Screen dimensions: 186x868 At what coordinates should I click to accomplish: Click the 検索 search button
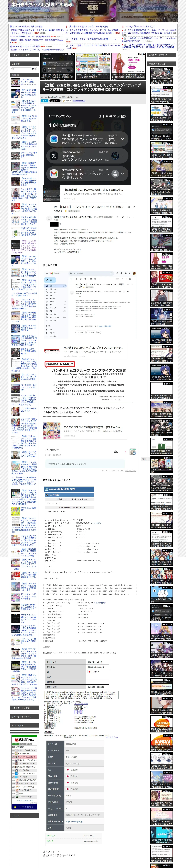click(34, 69)
